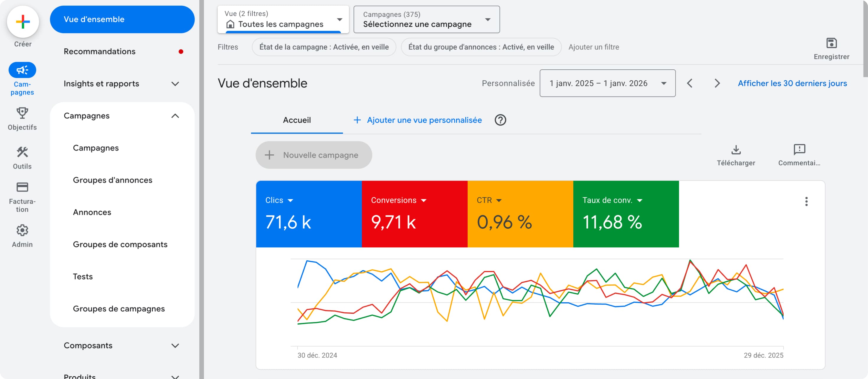Go to previous date range arrow
Screen dimensions: 868x379
point(689,83)
